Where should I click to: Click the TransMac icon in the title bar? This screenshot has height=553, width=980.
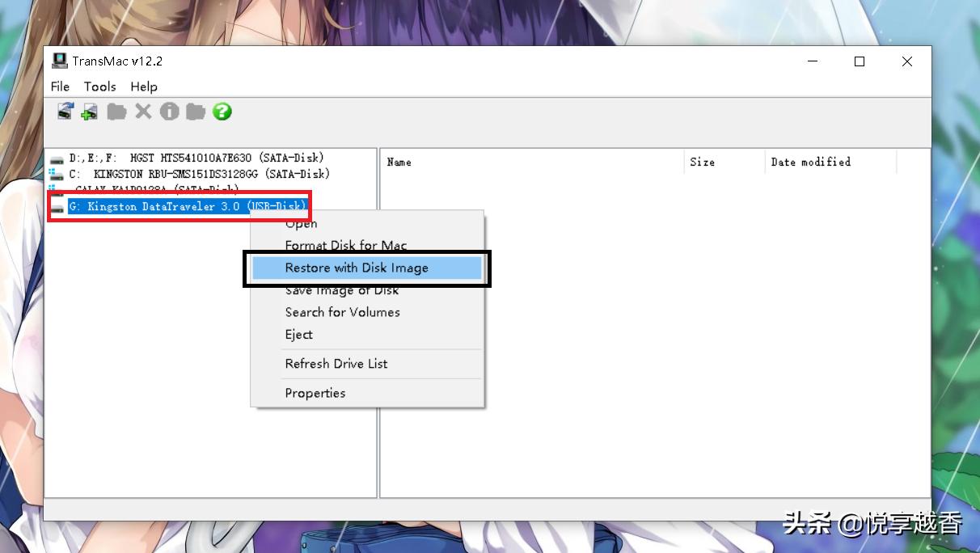(60, 61)
